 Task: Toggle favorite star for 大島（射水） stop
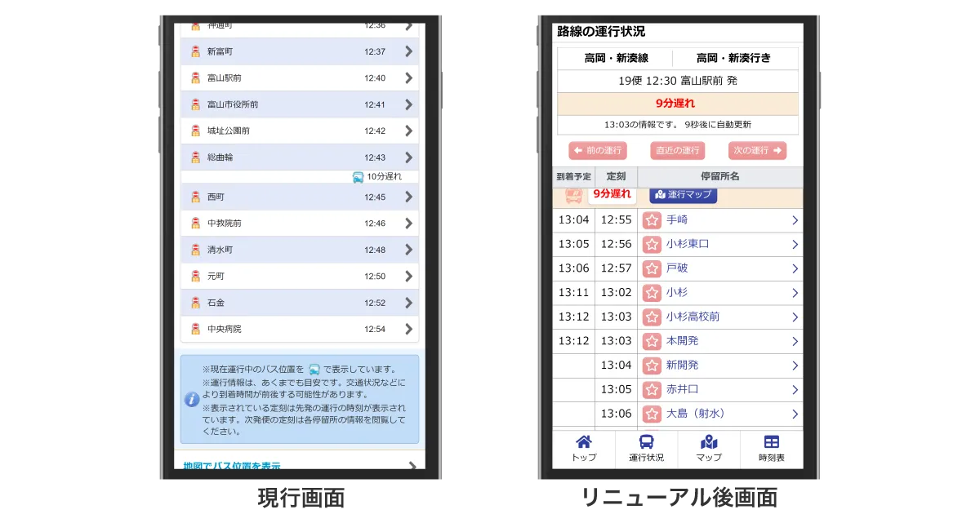pyautogui.click(x=652, y=414)
